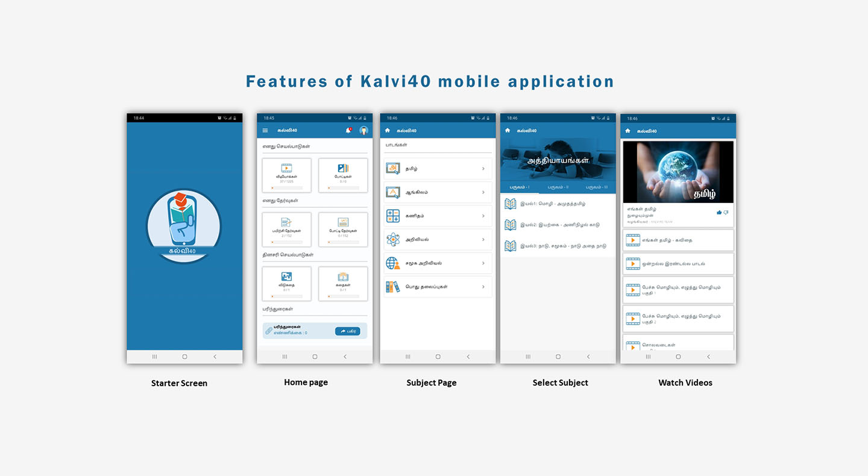868x476 pixels.
Task: Expand the பொது தலைப்புகள் row chevron
Action: tap(483, 287)
